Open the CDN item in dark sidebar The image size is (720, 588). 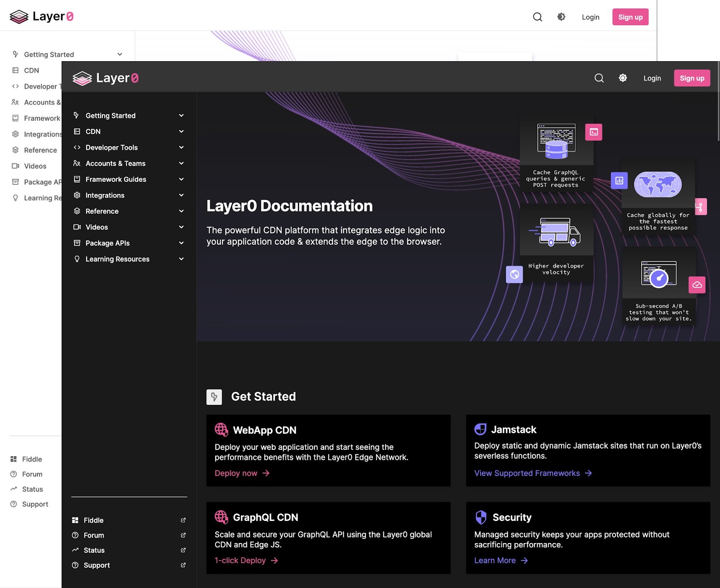click(93, 131)
